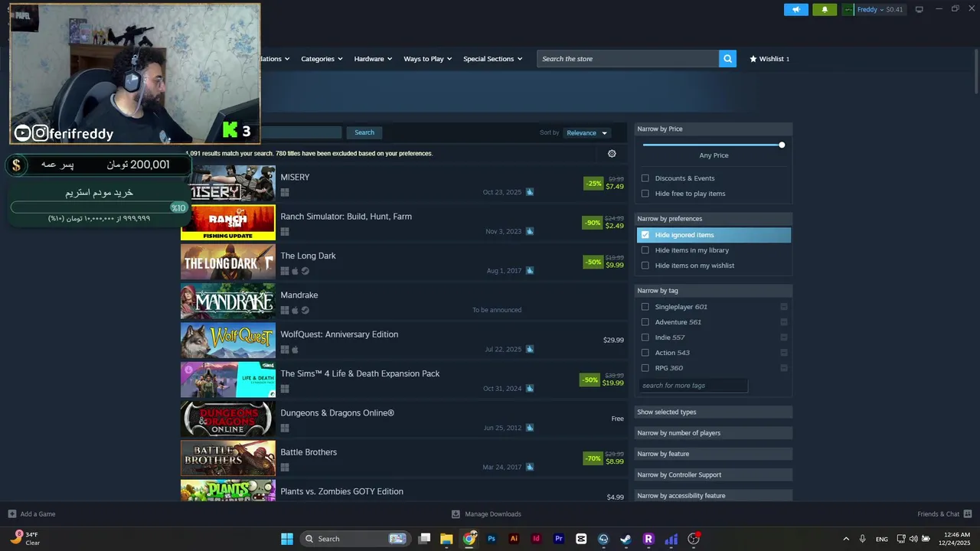Uncheck Hide ignored items
The width and height of the screenshot is (980, 551).
click(645, 235)
